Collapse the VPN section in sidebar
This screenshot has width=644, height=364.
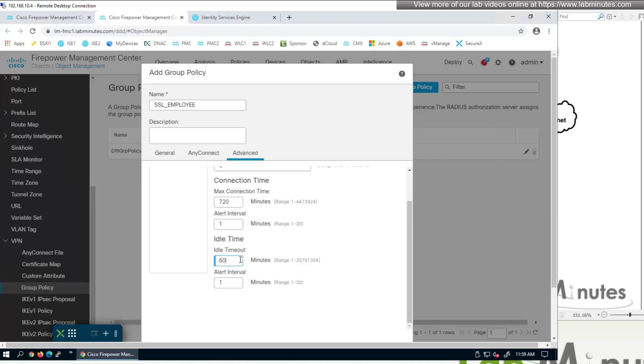coord(5,241)
